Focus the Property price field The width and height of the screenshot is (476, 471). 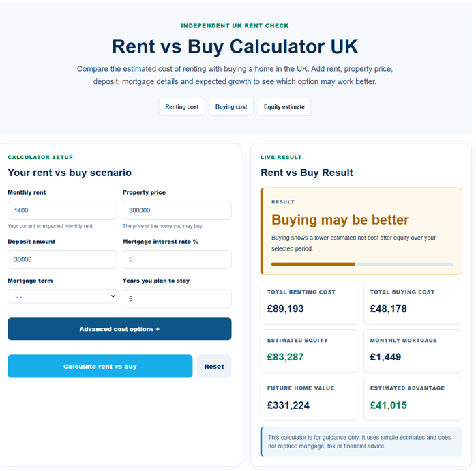(177, 210)
